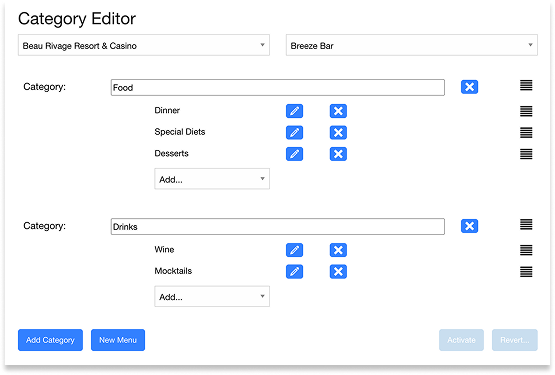Remove the Dinner menu entry
This screenshot has width=555, height=375.
coord(338,111)
